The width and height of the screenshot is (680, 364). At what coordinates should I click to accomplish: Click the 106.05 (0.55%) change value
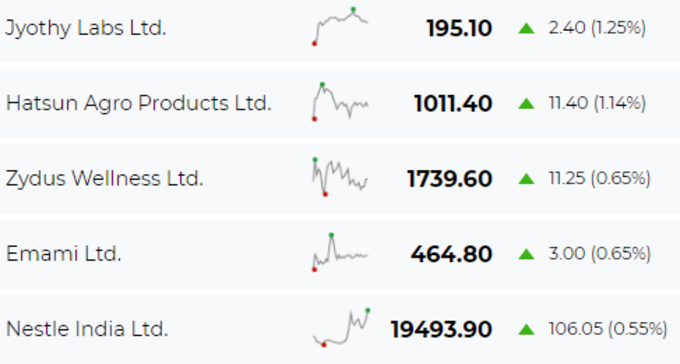[x=608, y=329]
